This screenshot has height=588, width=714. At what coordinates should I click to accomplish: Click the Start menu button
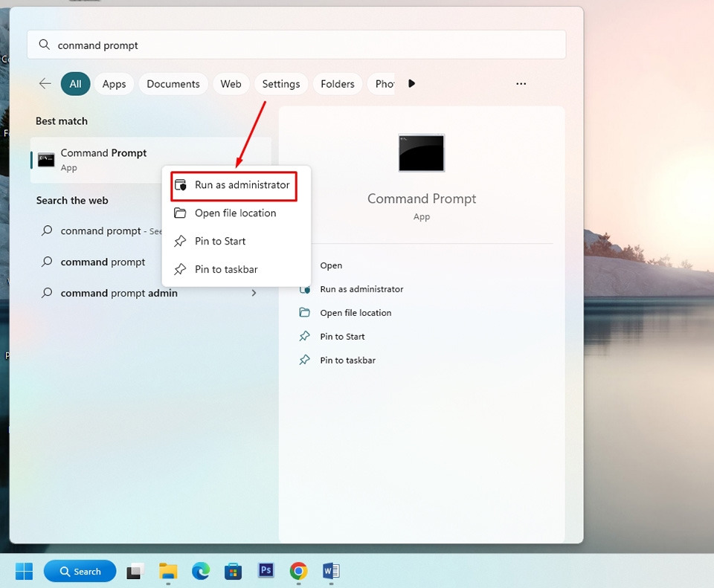coord(23,571)
